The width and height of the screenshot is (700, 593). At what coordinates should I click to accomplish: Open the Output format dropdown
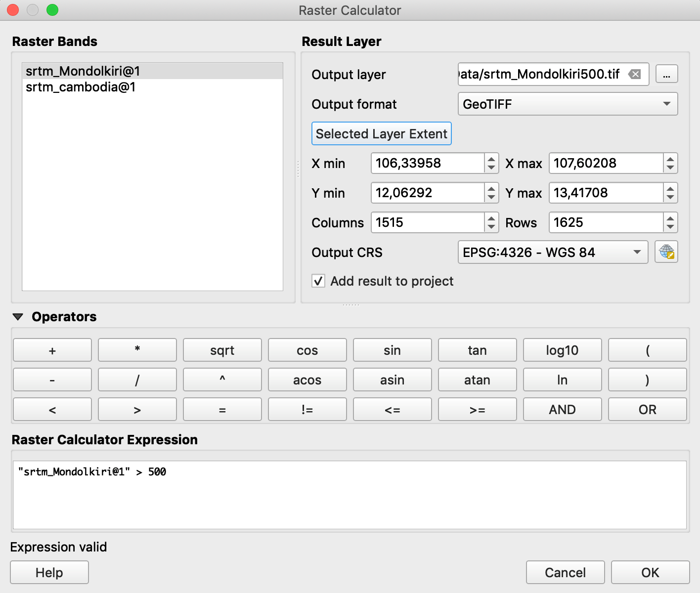pos(568,104)
